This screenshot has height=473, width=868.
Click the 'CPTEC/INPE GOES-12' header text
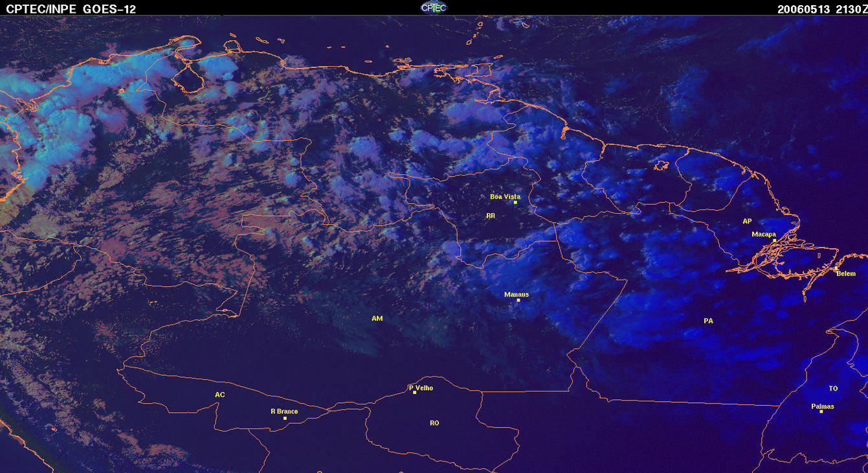tap(71, 9)
